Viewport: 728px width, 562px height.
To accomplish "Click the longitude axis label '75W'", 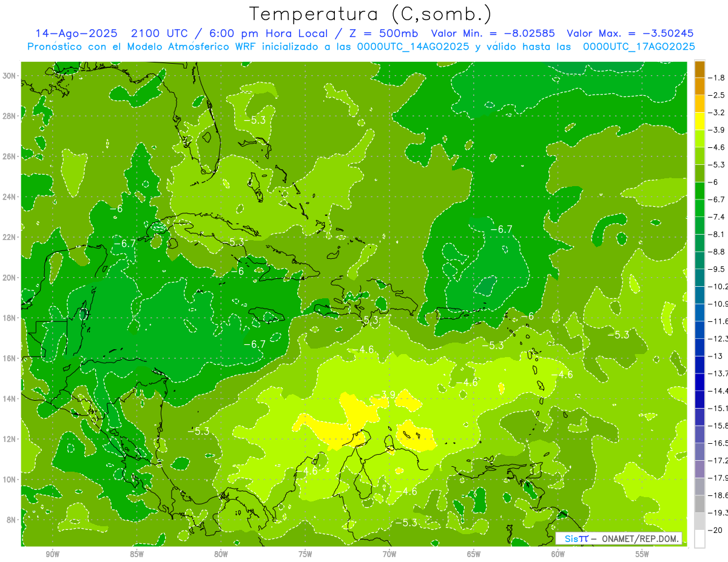I will coord(305,554).
